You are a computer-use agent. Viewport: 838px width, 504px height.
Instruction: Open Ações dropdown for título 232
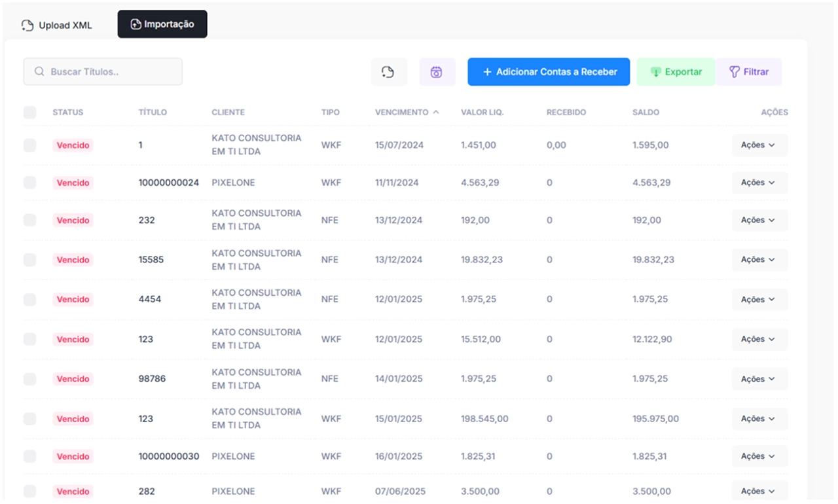point(759,221)
